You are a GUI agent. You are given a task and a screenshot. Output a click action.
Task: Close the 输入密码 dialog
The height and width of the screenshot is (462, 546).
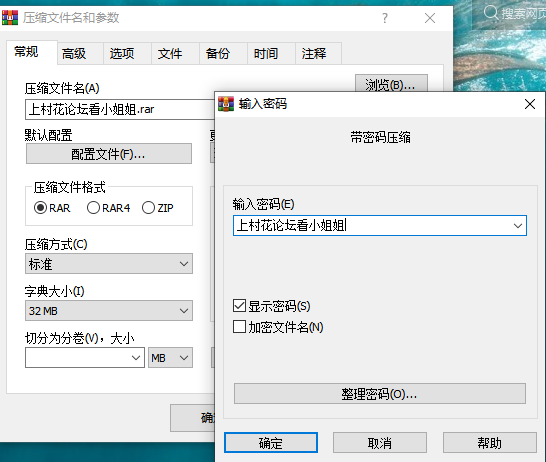tap(530, 104)
